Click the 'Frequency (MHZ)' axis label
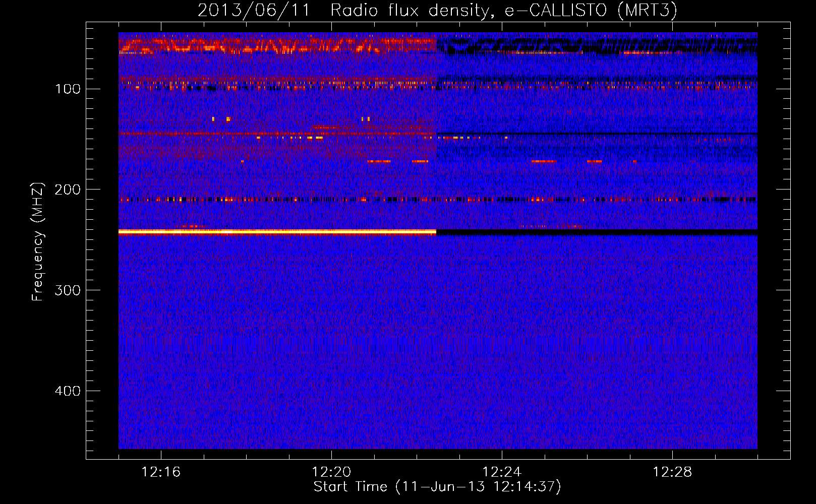The height and width of the screenshot is (504, 816). [x=38, y=242]
